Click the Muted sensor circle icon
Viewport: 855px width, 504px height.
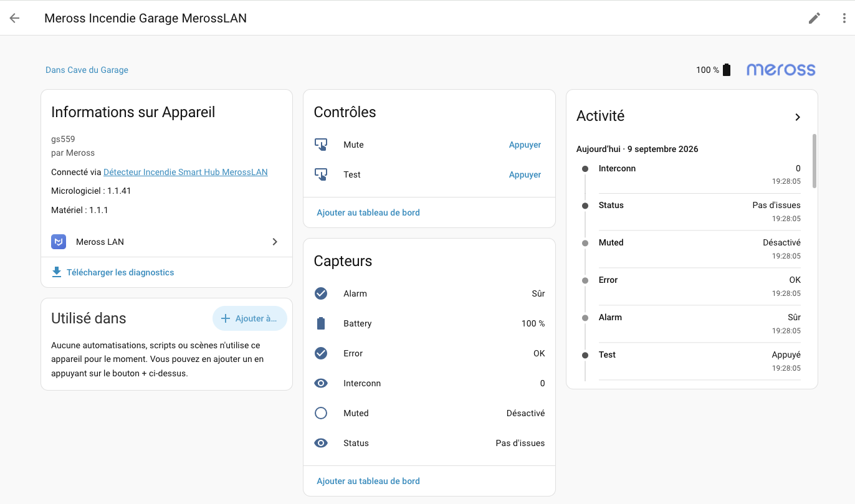(x=321, y=413)
